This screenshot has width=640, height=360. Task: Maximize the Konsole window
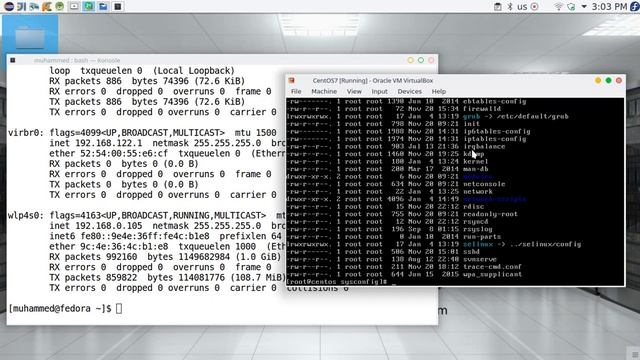point(421,60)
